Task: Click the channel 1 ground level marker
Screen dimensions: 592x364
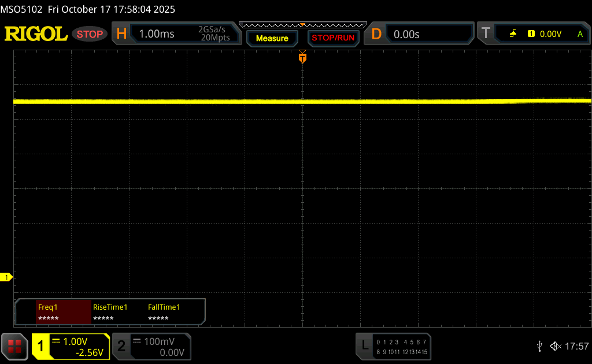Action: (6, 278)
